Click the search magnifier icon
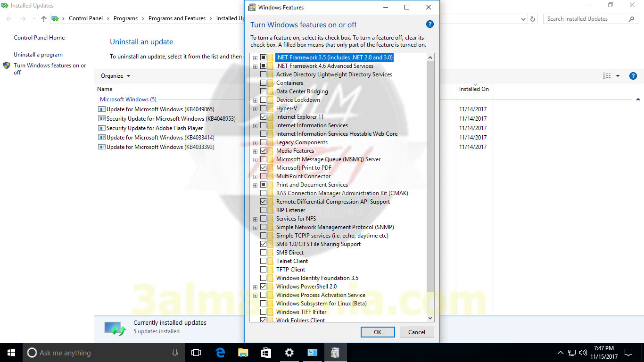The image size is (644, 362). (632, 19)
